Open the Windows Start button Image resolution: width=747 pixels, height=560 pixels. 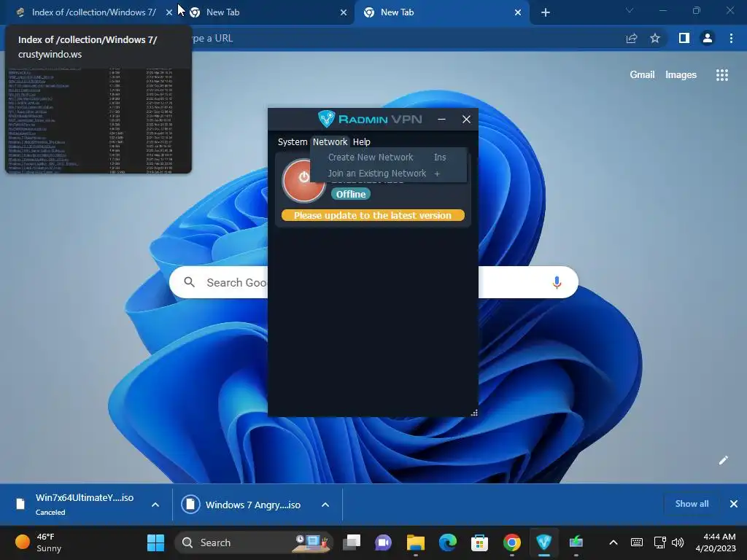(155, 542)
